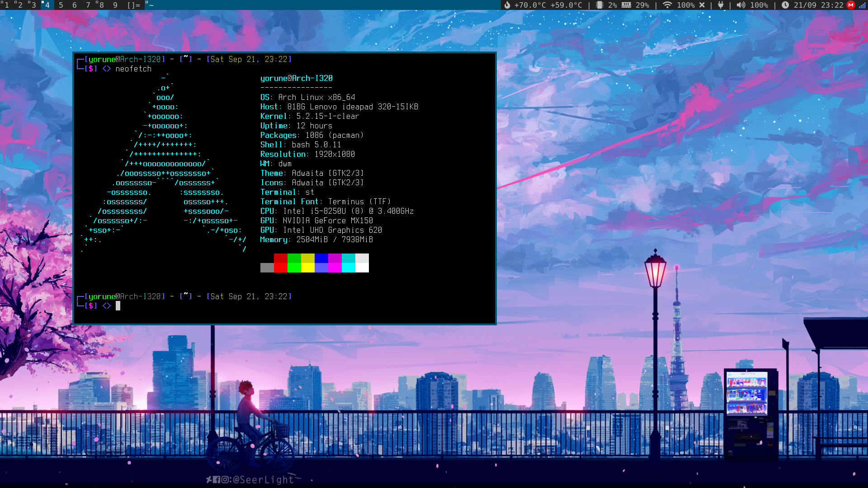Switch to dwm tag 6
Viewport: 868px width, 488px height.
tap(74, 5)
